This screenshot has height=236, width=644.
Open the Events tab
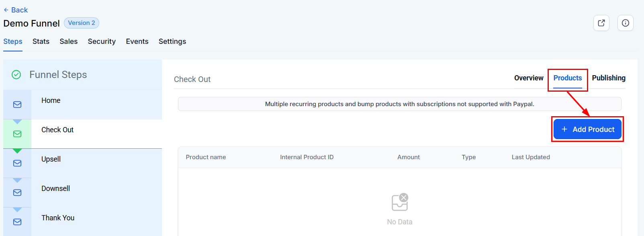point(137,41)
